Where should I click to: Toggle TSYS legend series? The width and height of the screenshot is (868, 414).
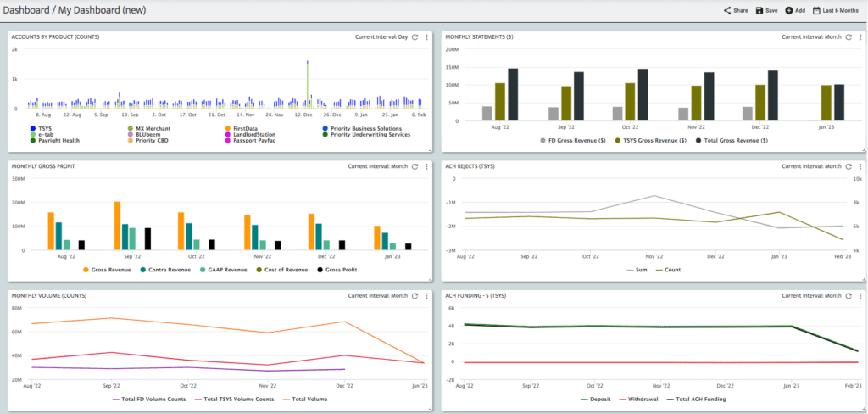42,129
